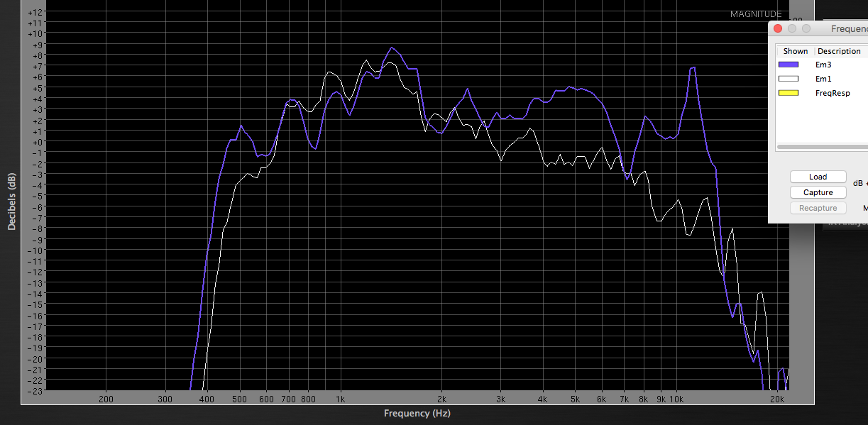Select the Em1 trace row
The image size is (868, 425).
coord(822,79)
